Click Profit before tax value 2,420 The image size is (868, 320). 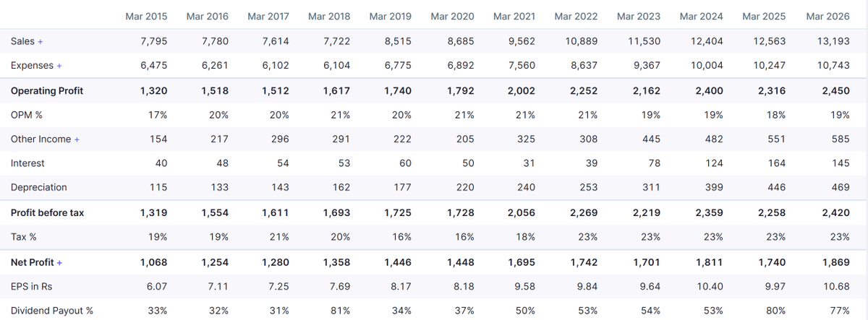click(x=836, y=212)
